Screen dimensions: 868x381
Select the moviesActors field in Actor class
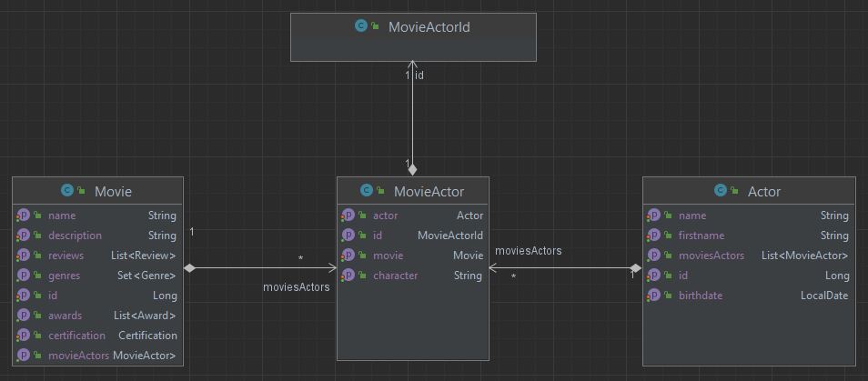tap(711, 256)
